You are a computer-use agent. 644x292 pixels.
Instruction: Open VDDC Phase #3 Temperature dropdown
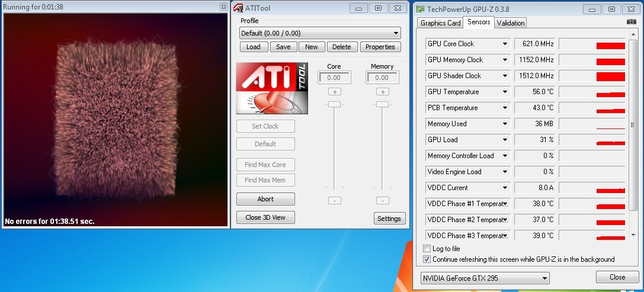(x=505, y=236)
